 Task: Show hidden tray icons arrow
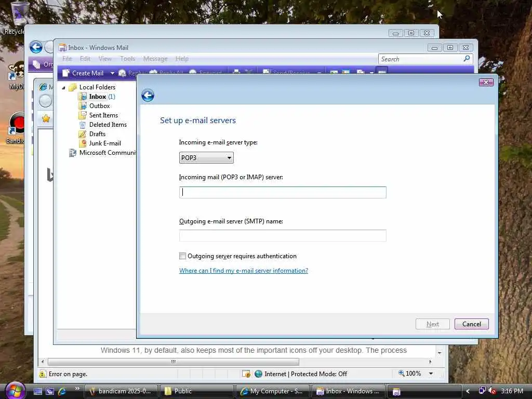click(468, 391)
